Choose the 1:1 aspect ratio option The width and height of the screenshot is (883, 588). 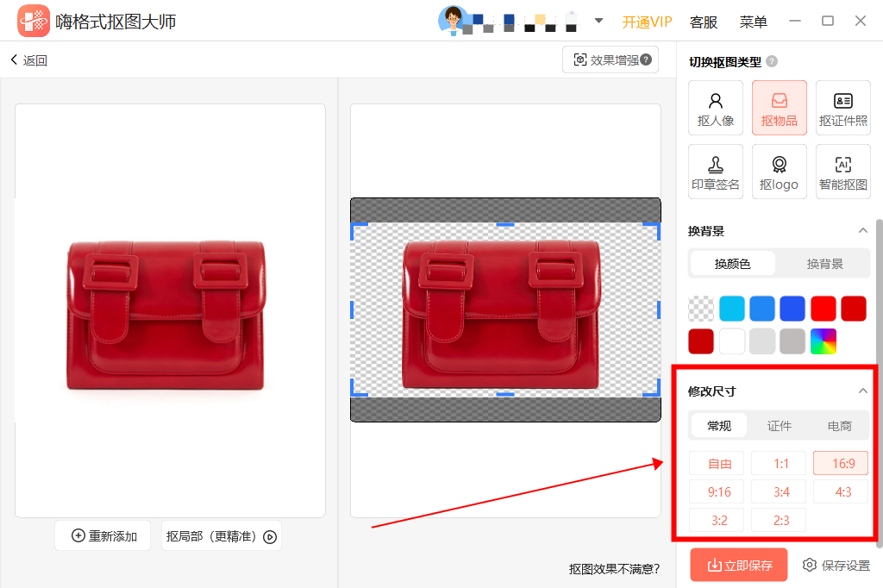coord(779,464)
